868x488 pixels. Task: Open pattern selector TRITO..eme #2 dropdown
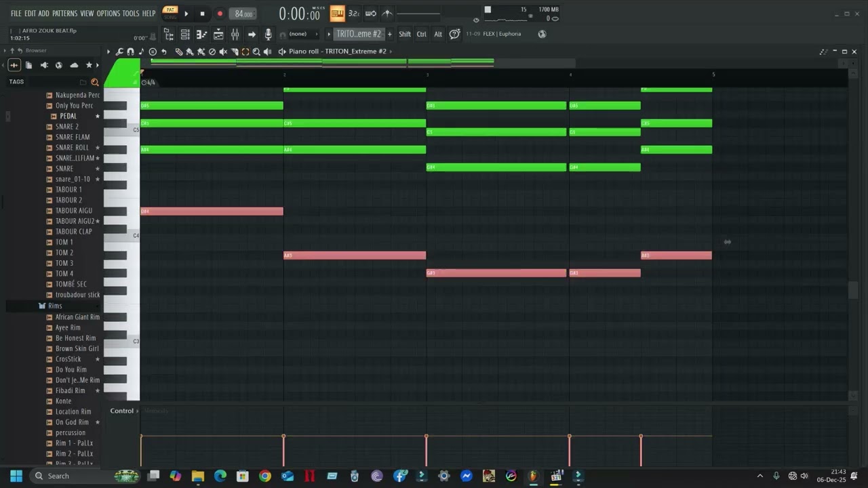359,34
